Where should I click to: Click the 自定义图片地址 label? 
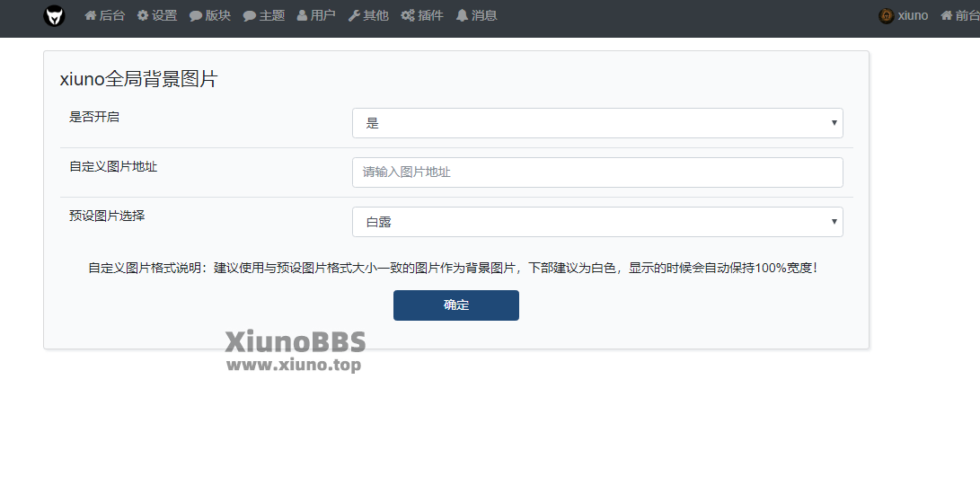113,167
